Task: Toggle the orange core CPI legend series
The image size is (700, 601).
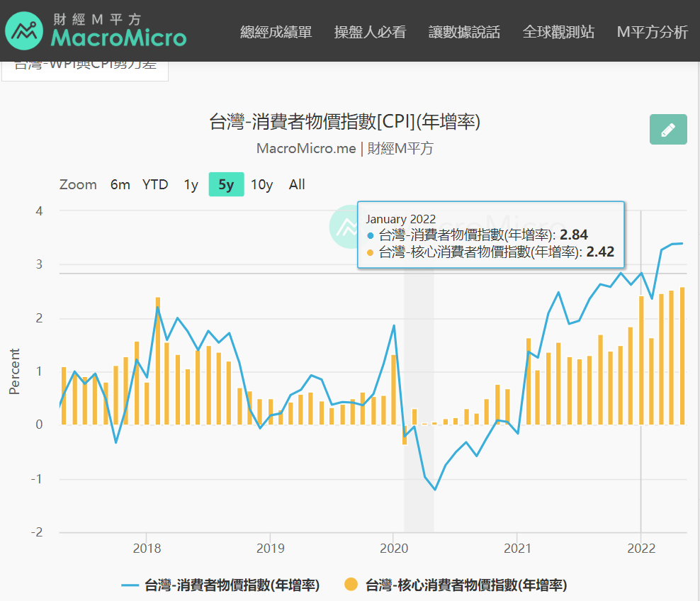Action: point(465,585)
